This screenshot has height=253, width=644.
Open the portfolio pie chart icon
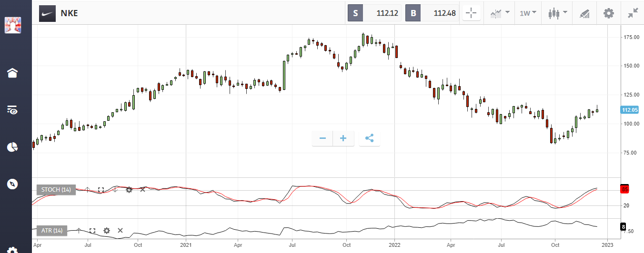[x=12, y=147]
